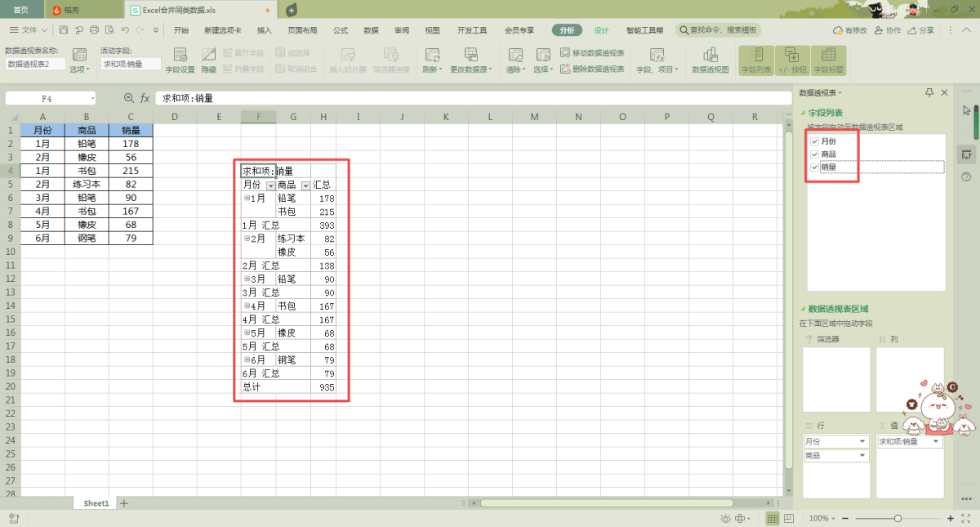Viewport: 980px width, 527px height.
Task: Uncheck the 销量 field checkbox
Action: coord(814,167)
